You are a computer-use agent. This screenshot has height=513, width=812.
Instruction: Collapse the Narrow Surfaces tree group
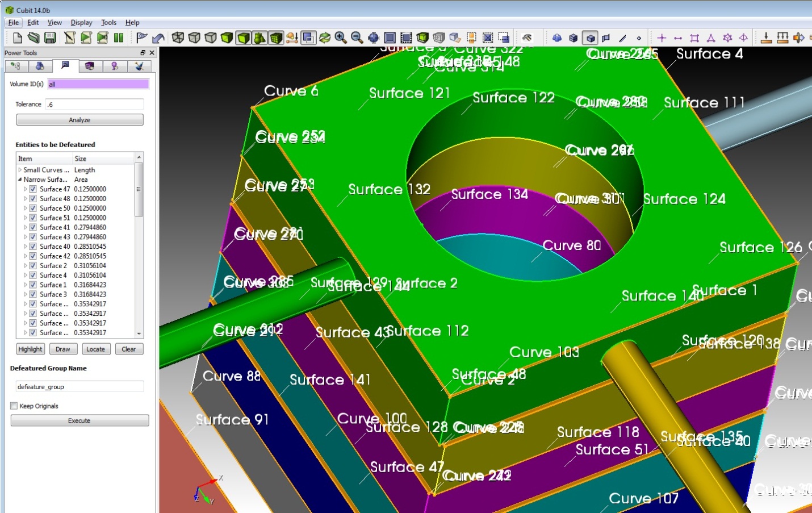tap(20, 180)
